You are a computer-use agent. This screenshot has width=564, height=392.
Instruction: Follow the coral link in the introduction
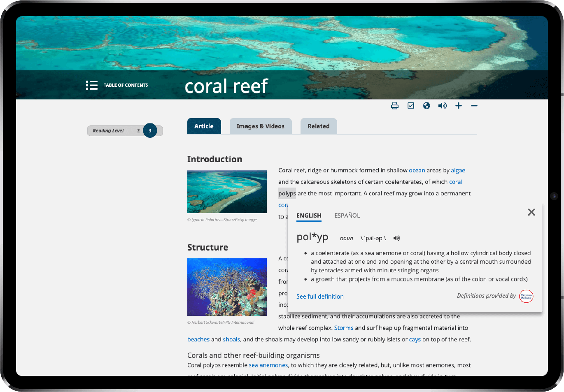pyautogui.click(x=456, y=182)
